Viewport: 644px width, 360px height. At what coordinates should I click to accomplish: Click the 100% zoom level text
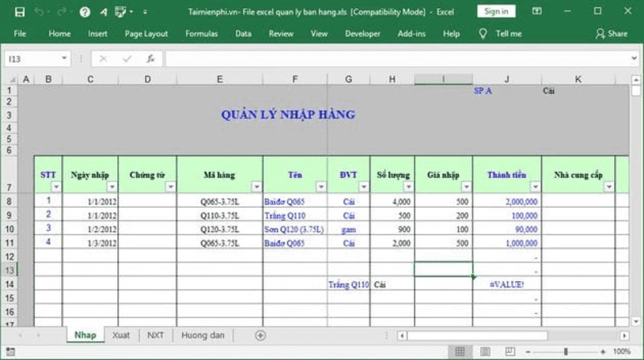click(621, 351)
